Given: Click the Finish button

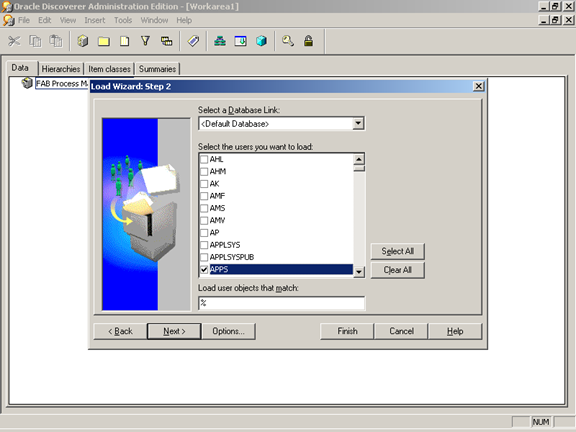Looking at the screenshot, I should [x=347, y=331].
